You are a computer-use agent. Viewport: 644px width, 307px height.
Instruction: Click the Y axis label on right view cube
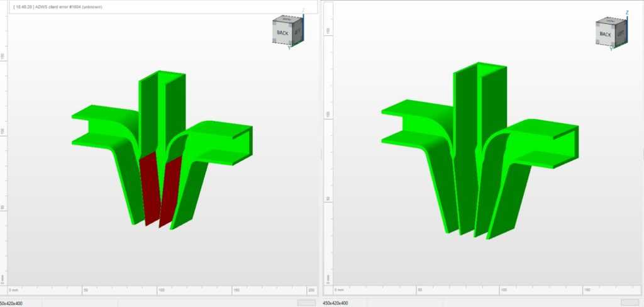click(613, 50)
